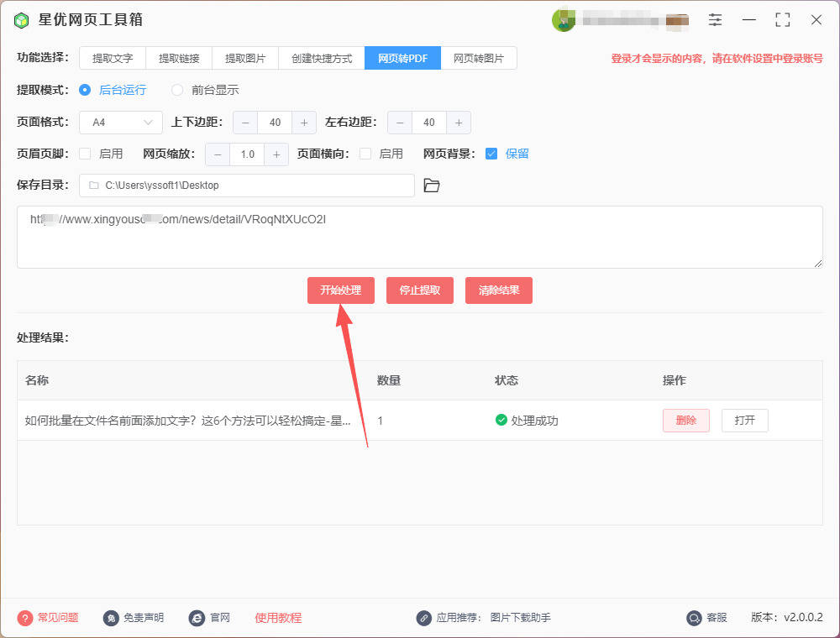Click the 免责声明 link text
Screen dimensions: 840x638
144,618
